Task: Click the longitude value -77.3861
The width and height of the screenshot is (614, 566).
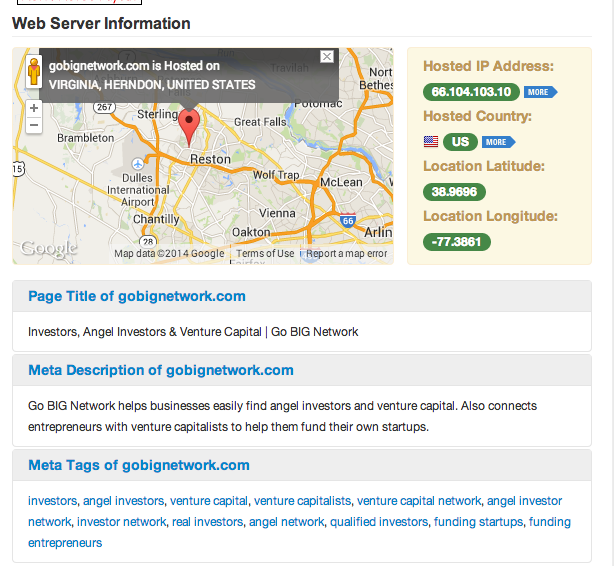Action: click(457, 242)
